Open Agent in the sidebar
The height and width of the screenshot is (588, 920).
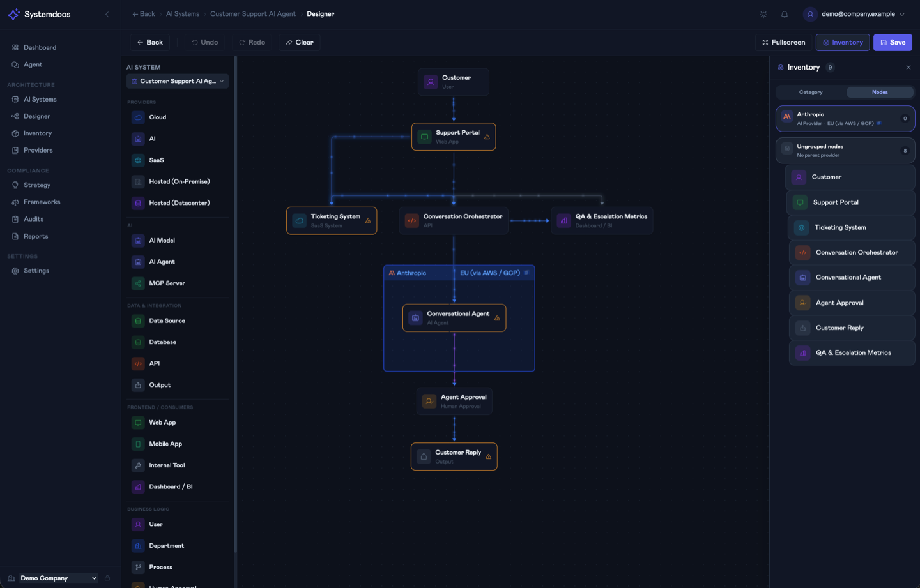[33, 64]
